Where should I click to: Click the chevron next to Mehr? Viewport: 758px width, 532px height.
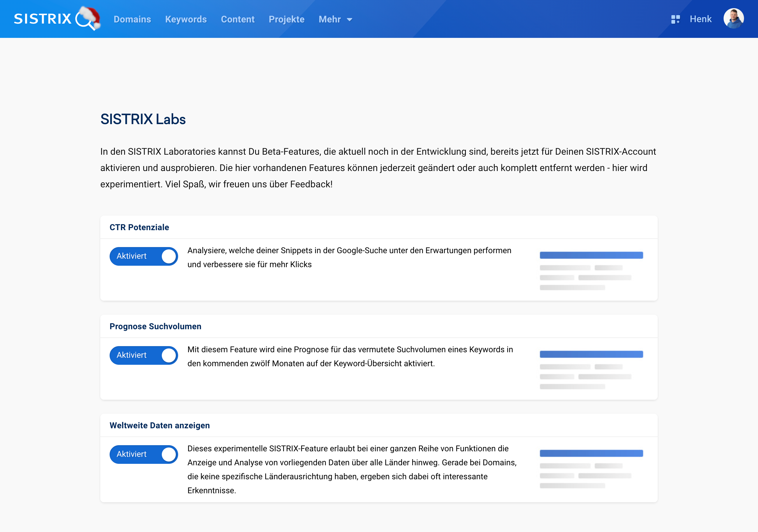[x=350, y=20]
